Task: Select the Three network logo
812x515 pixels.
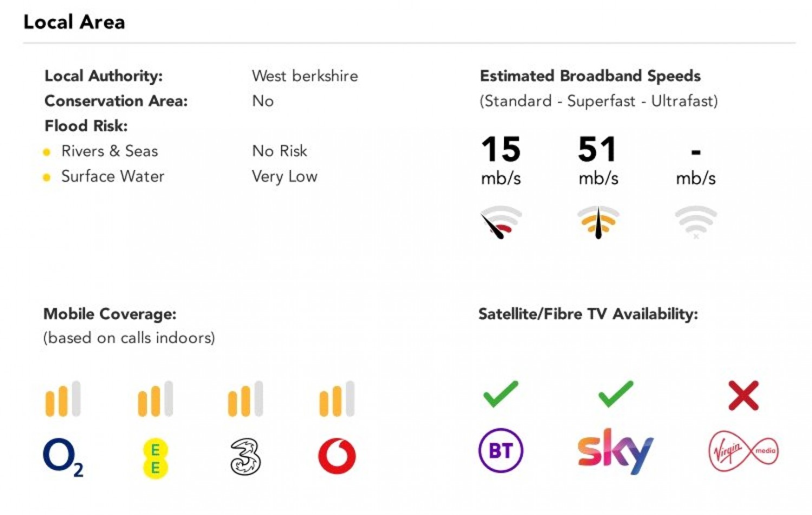Action: tap(245, 458)
